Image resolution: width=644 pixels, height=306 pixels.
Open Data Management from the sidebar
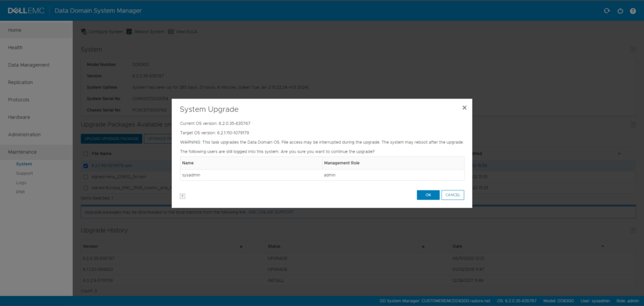(28, 65)
